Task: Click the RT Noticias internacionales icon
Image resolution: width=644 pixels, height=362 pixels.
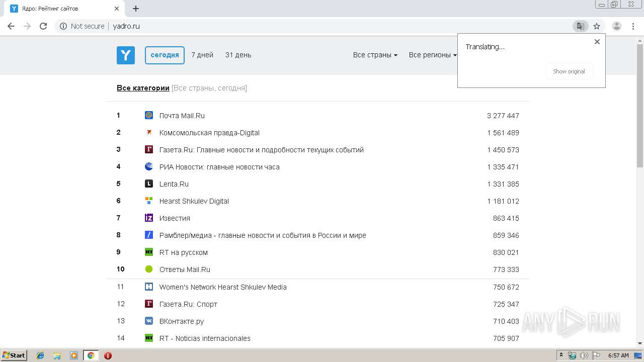Action: pos(149,338)
